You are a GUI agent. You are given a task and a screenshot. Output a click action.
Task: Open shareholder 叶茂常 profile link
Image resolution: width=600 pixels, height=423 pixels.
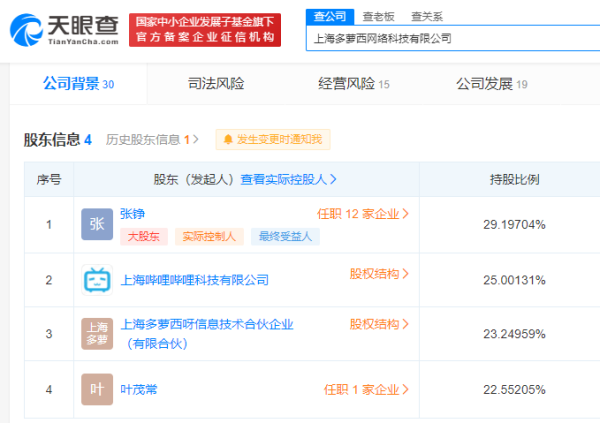[139, 390]
